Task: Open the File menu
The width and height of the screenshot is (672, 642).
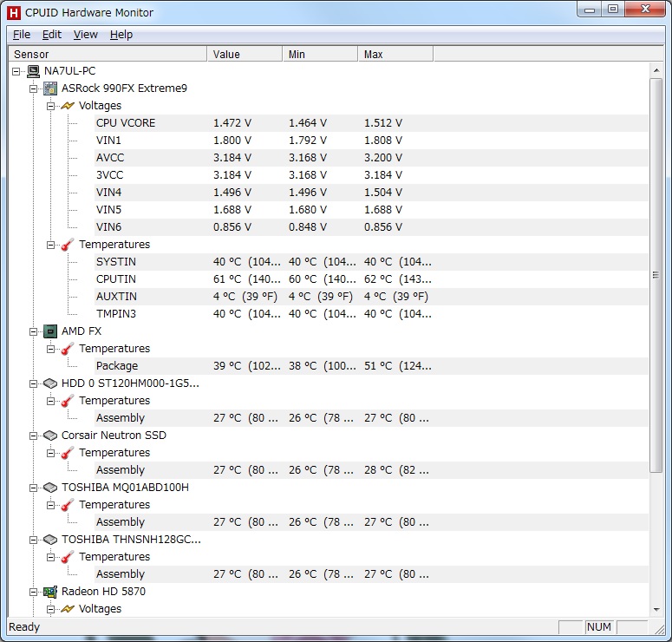Action: [x=22, y=35]
